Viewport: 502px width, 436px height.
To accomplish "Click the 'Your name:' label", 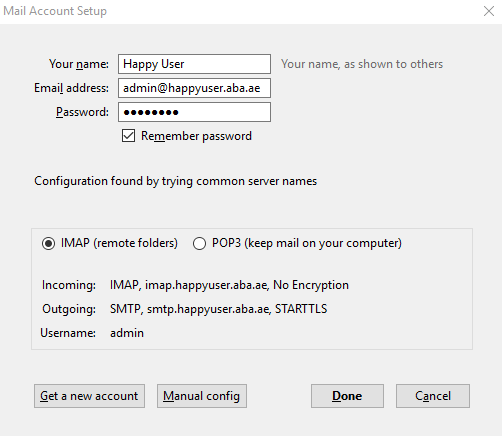I will [79, 64].
